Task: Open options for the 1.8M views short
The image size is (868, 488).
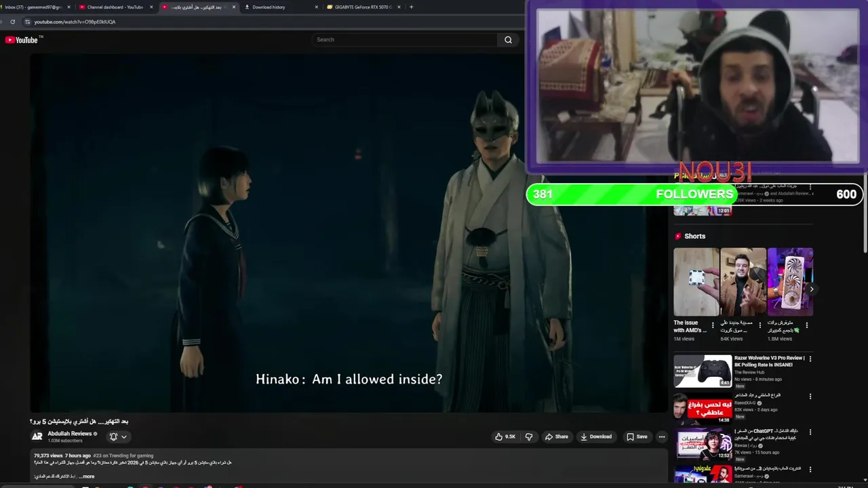Action: 806,325
